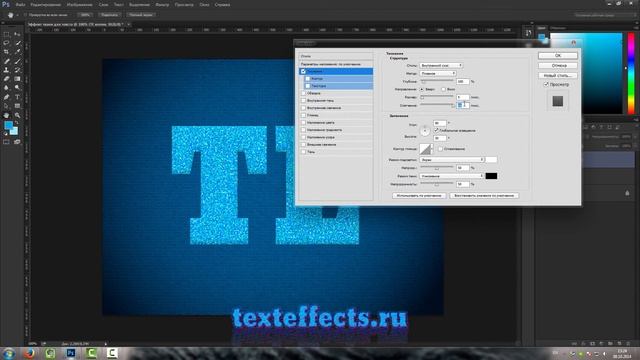640x360 pixels.
Task: Select the Clone Stamp tool
Action: coord(6,70)
